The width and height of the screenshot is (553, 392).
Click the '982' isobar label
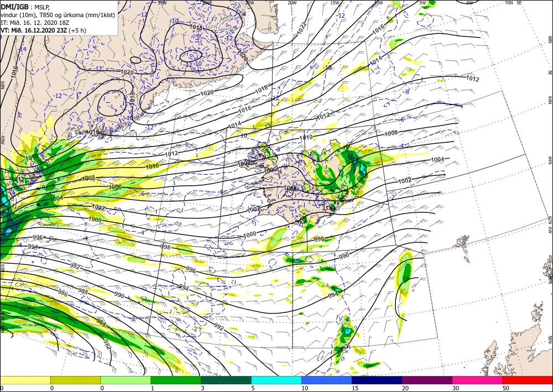(107, 344)
